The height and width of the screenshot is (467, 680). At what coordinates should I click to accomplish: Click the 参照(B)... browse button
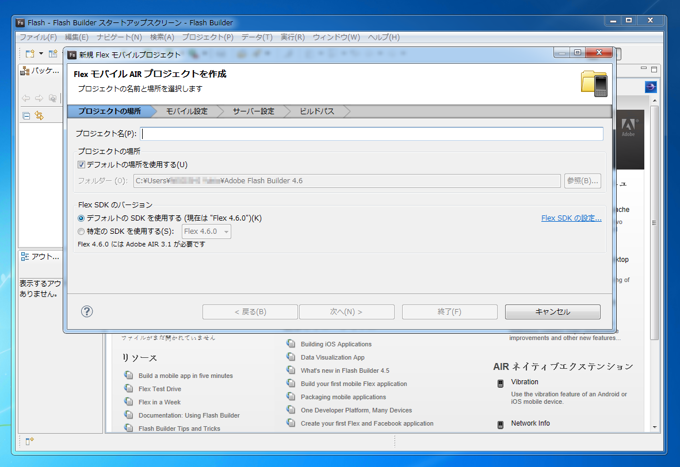click(x=582, y=181)
